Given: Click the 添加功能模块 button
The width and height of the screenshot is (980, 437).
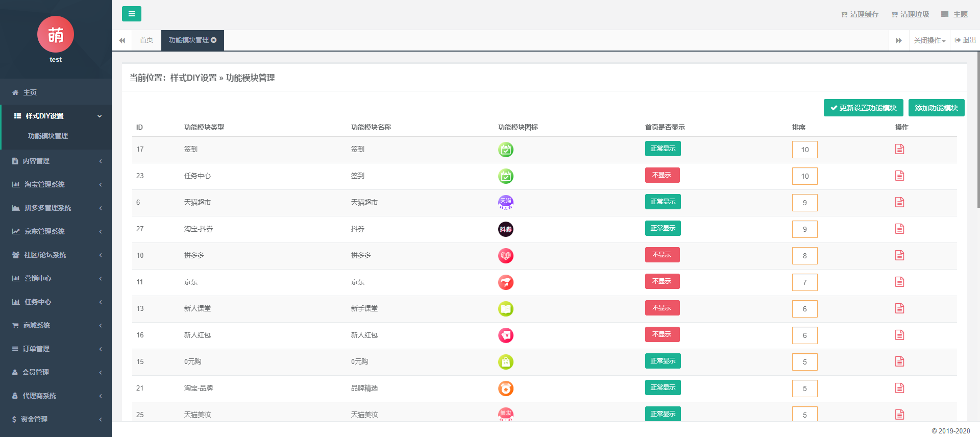Looking at the screenshot, I should [x=936, y=108].
